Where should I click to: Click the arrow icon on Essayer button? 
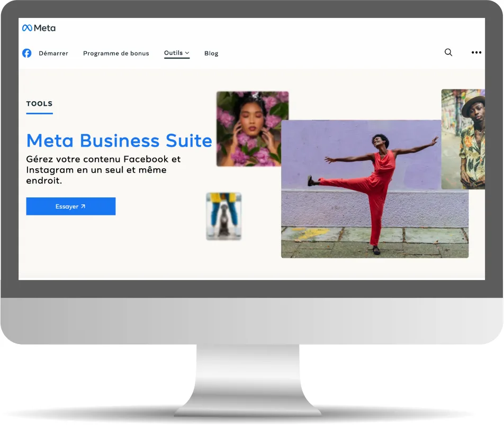tap(83, 206)
